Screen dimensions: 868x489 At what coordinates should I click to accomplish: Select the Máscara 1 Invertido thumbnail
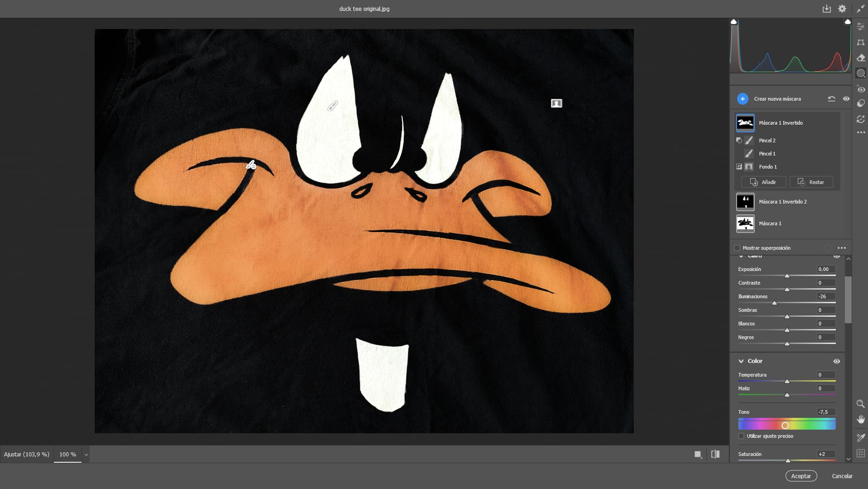745,123
